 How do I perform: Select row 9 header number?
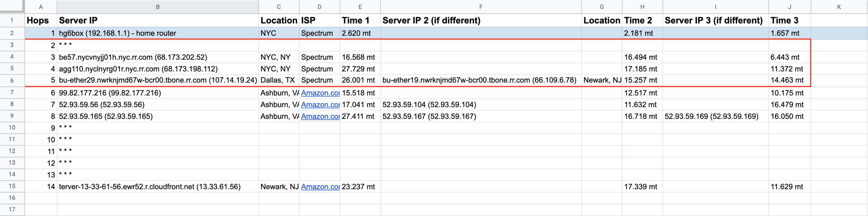12,116
